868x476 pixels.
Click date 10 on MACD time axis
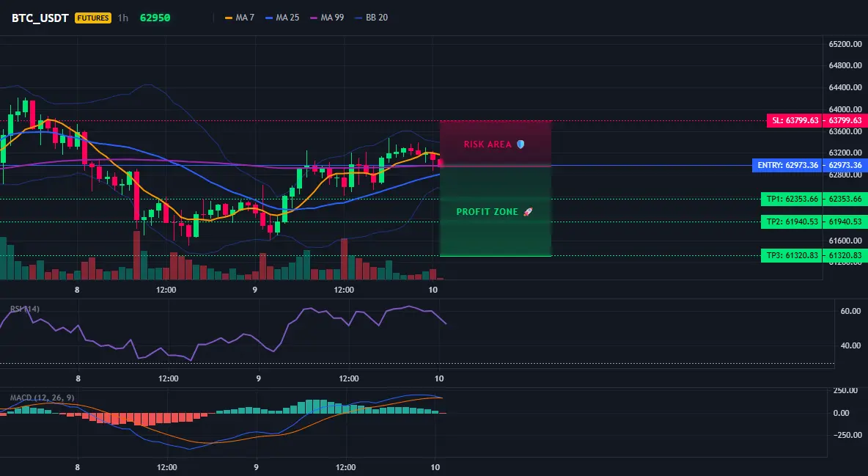tap(435, 467)
